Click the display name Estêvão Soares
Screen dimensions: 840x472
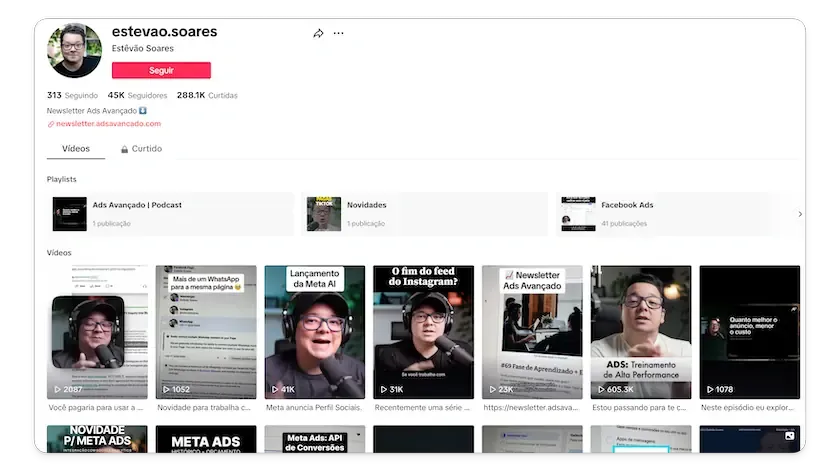coord(142,48)
